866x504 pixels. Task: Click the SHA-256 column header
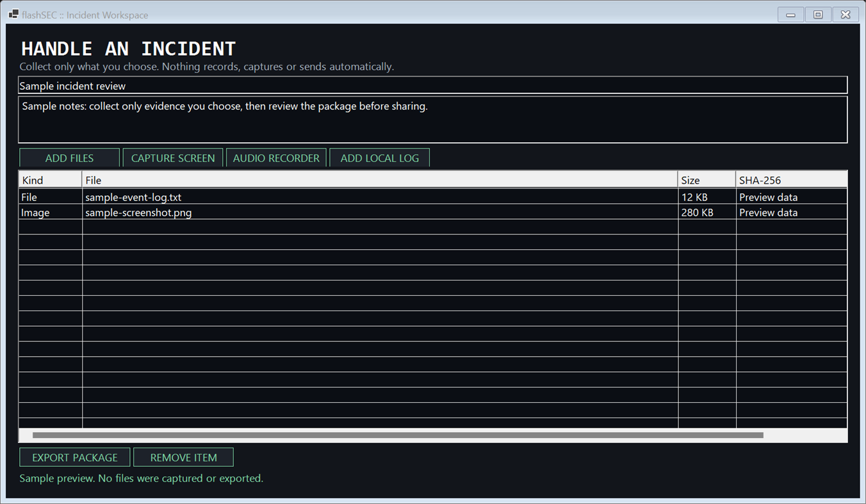point(792,180)
